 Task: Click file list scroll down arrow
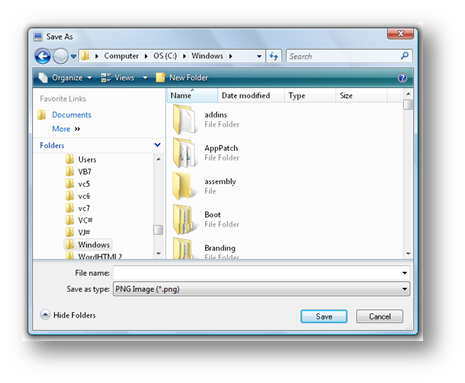pyautogui.click(x=408, y=254)
